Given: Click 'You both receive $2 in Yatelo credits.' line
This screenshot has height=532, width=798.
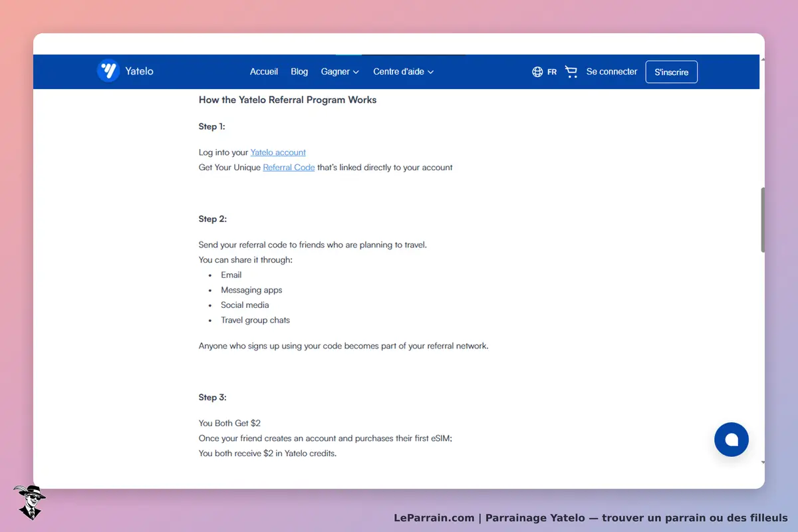Looking at the screenshot, I should click(267, 454).
